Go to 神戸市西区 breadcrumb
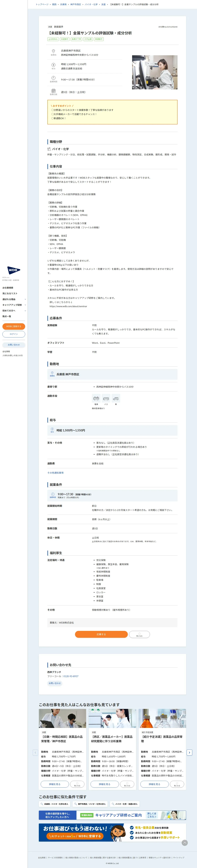197x868 pixels. point(75,4)
